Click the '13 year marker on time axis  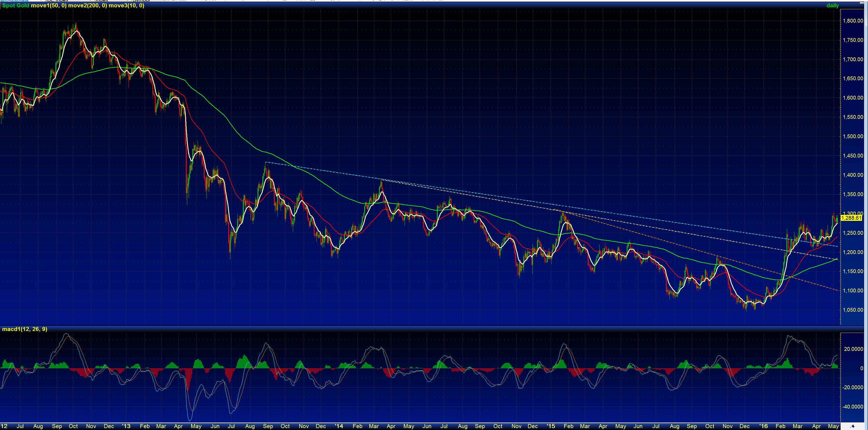126,426
